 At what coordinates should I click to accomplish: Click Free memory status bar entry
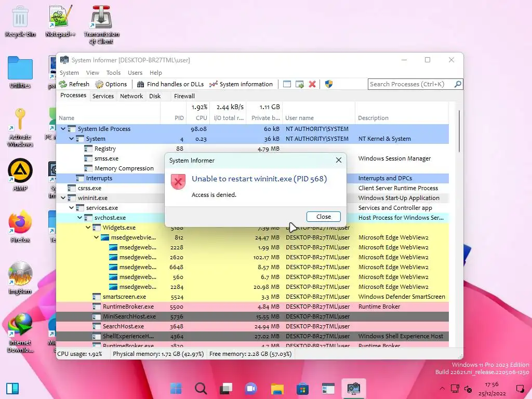point(250,353)
